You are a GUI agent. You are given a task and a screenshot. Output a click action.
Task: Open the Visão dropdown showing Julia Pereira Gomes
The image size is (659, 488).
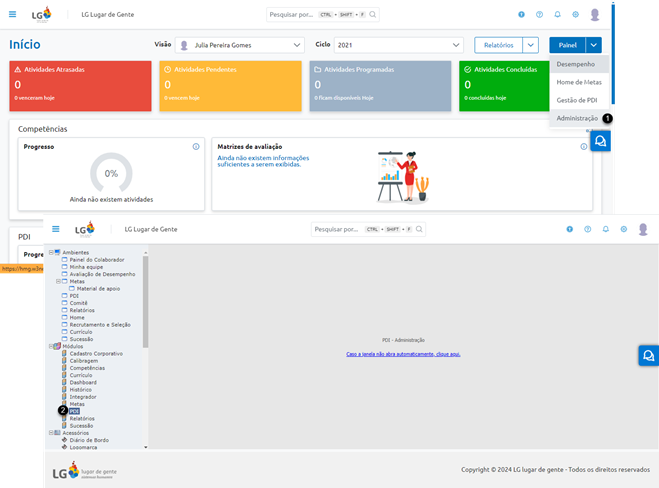[x=240, y=45]
